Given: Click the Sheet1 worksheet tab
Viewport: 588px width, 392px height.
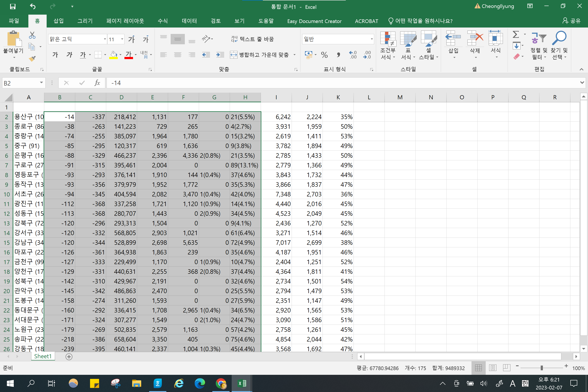Looking at the screenshot, I should [x=43, y=356].
